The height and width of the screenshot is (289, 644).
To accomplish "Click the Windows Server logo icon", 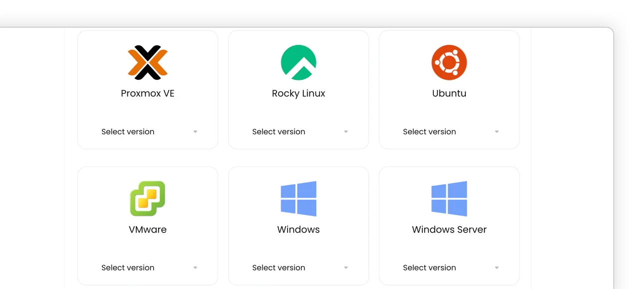I will tap(449, 198).
